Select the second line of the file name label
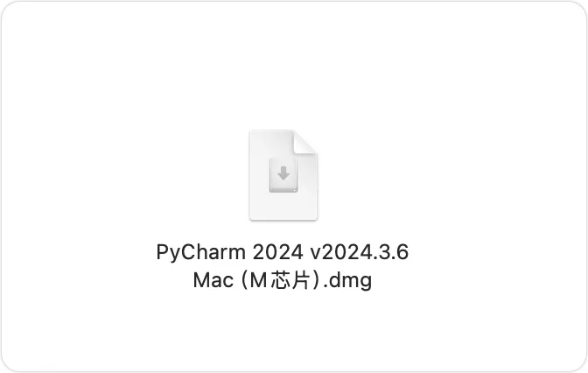 [283, 281]
